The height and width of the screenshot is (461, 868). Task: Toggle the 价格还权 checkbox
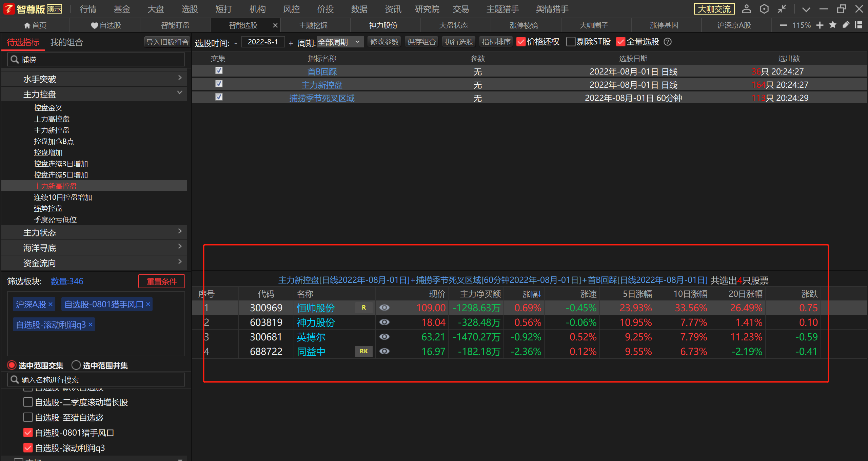point(521,42)
